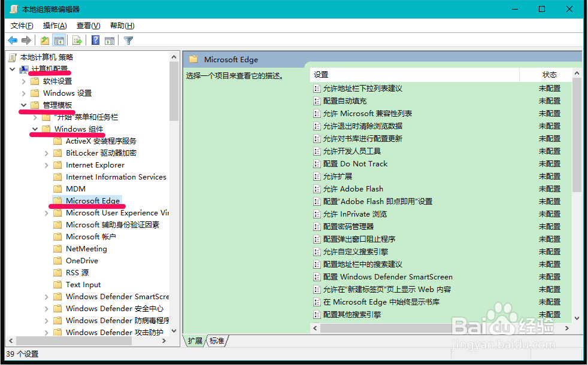The width and height of the screenshot is (588, 365).
Task: Switch to the 扩展 tab
Action: pos(195,340)
